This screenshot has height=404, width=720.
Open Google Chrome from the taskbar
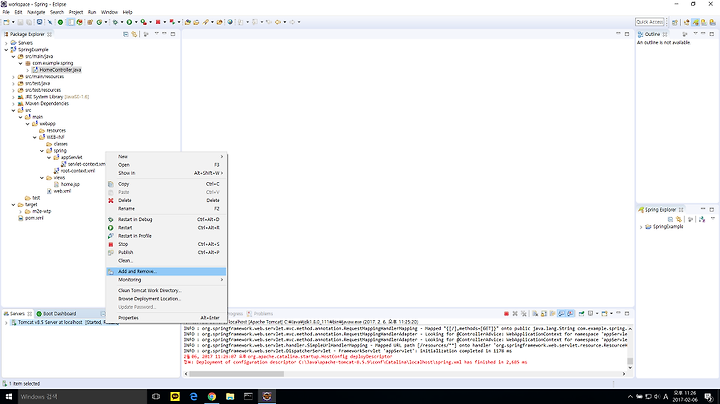coord(212,396)
